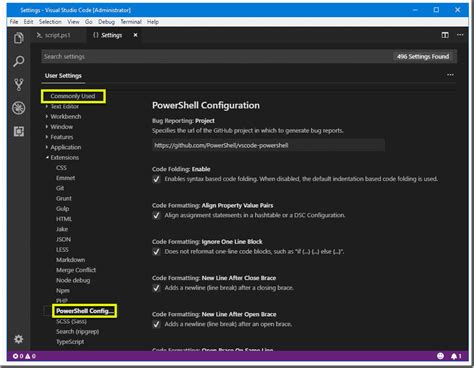Open the User Settings more actions ellipsis

[x=450, y=75]
